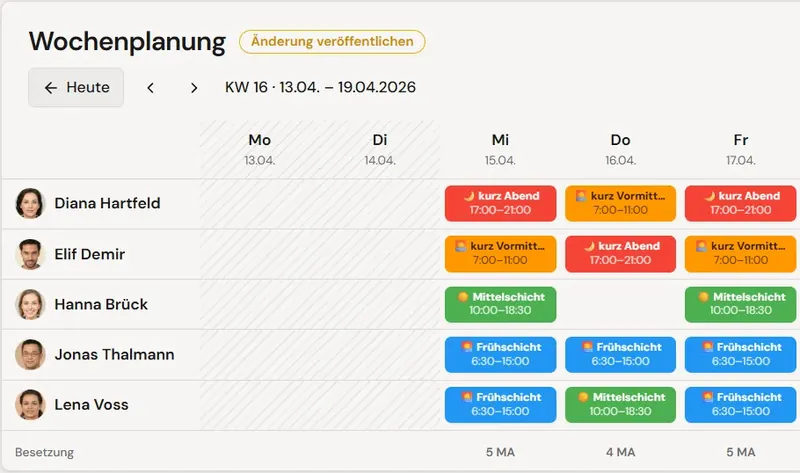The width and height of the screenshot is (800, 473).
Task: Open Elif Demir's avatar
Action: pyautogui.click(x=30, y=254)
